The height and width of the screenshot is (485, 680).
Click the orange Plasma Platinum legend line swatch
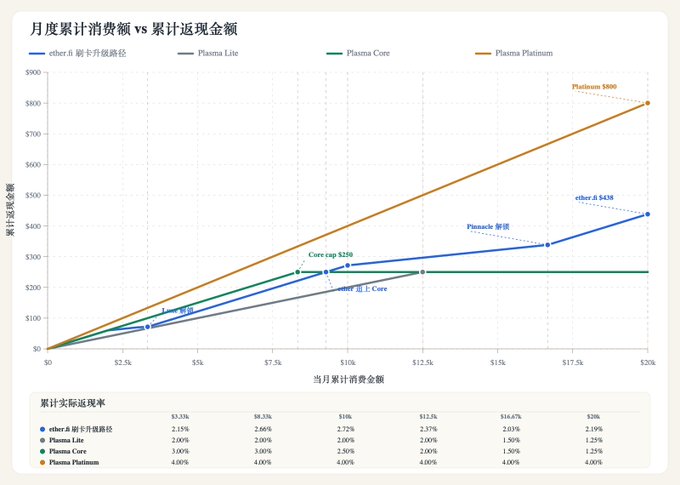click(483, 53)
